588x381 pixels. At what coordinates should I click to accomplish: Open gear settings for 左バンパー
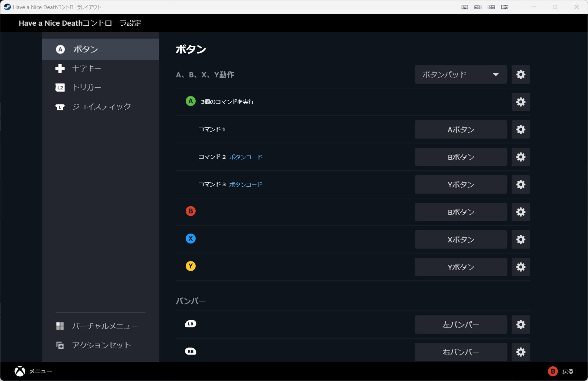click(520, 325)
